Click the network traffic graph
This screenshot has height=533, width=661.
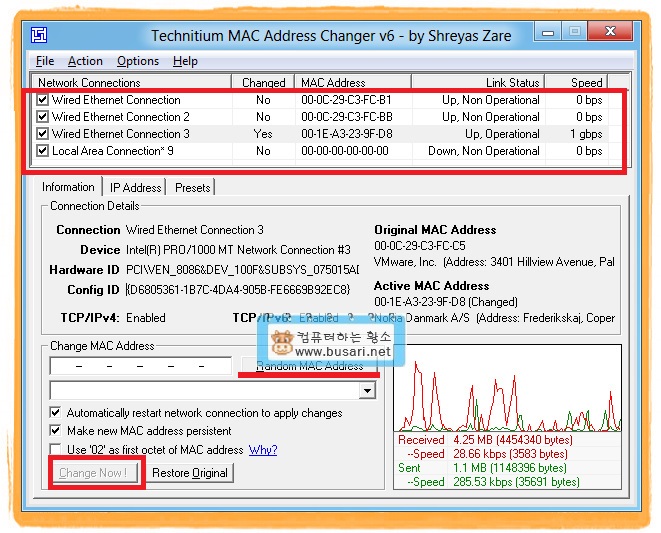(x=507, y=388)
